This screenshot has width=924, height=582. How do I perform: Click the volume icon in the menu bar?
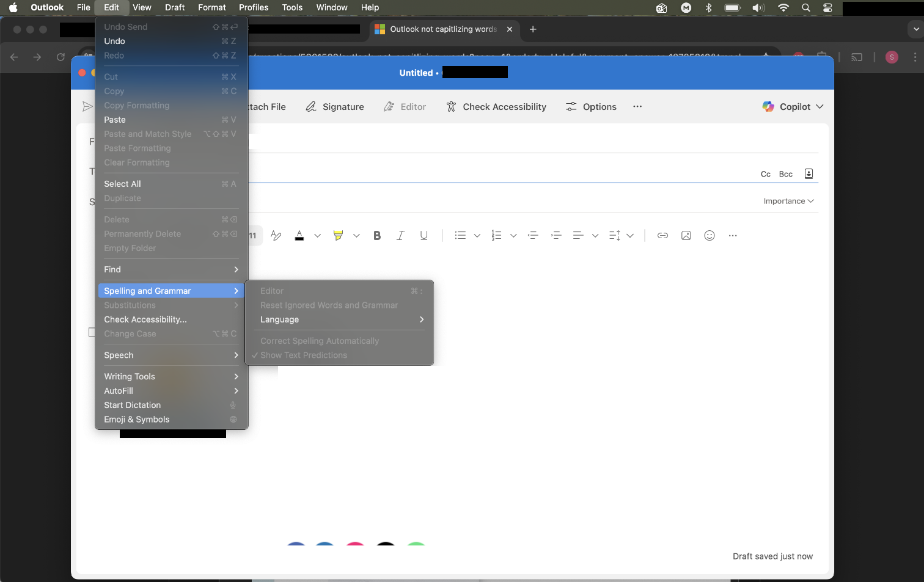pos(758,7)
